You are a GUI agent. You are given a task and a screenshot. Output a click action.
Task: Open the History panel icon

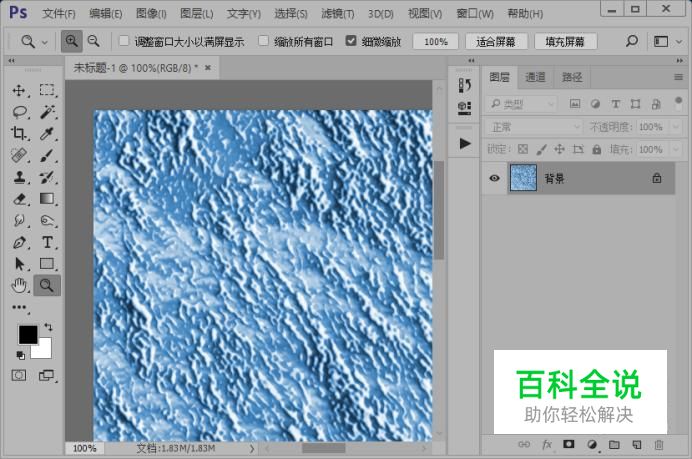pyautogui.click(x=464, y=85)
